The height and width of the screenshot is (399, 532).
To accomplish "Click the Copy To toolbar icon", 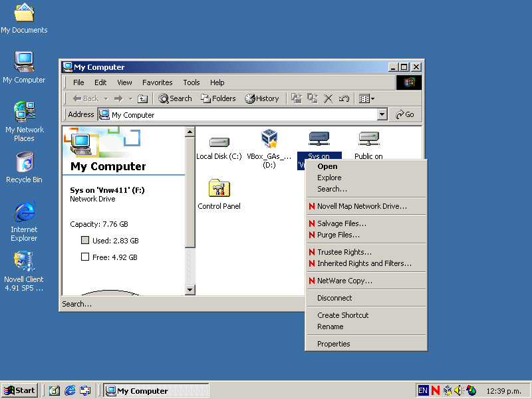I will (313, 98).
